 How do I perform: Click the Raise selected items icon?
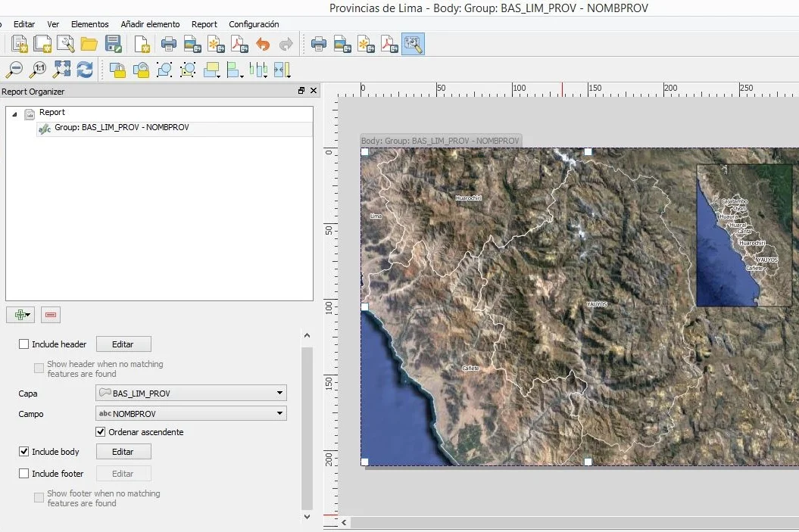(211, 70)
